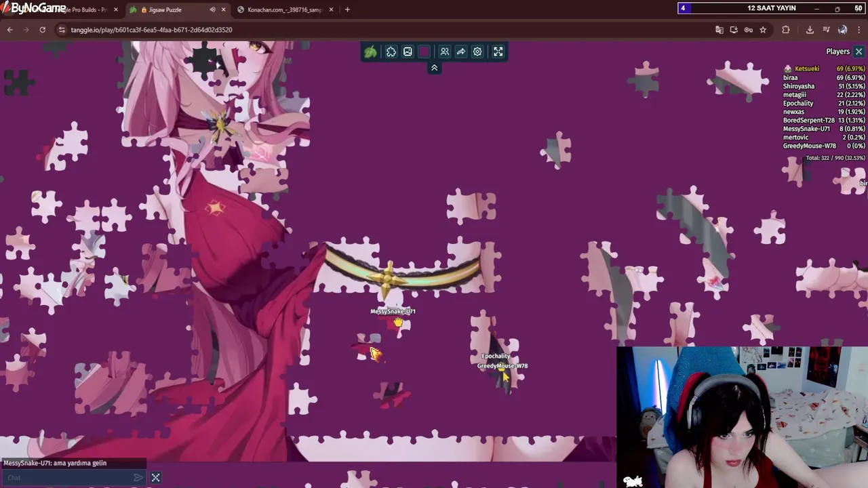This screenshot has width=868, height=488.
Task: Click the 12 SAAT YAYIN goal bar
Action: coord(772,8)
